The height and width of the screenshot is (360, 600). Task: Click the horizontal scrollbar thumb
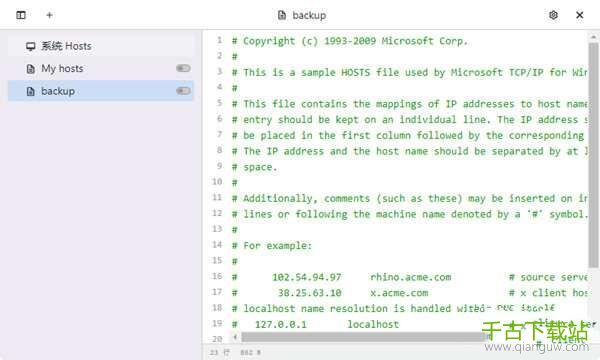click(x=364, y=337)
